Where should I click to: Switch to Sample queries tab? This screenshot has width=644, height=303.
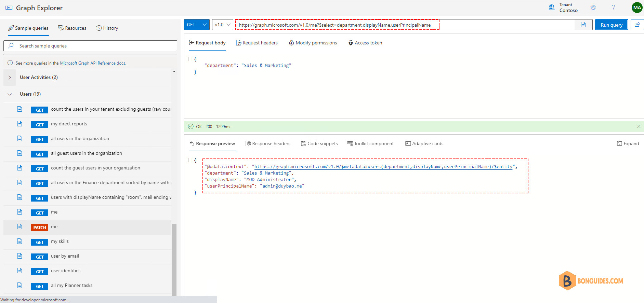click(x=28, y=28)
